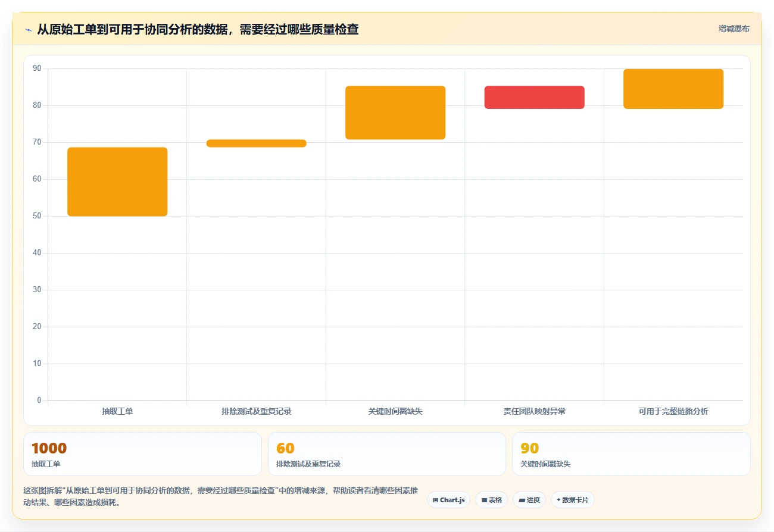Click the 增减瀑布 label in header
The height and width of the screenshot is (532, 774).
[x=734, y=29]
